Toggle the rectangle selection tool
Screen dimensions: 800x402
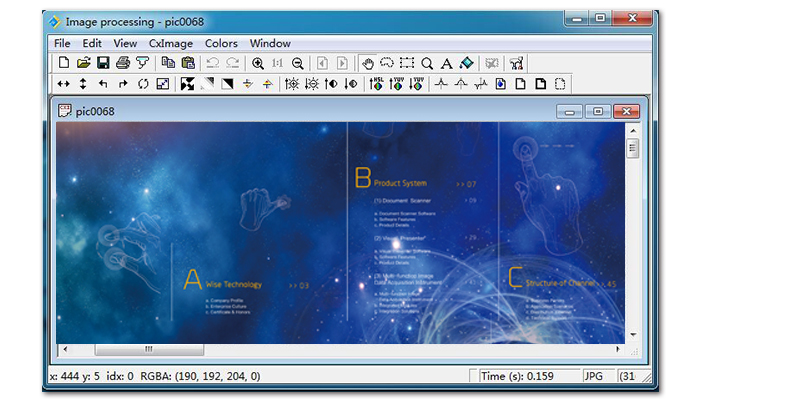pyautogui.click(x=407, y=63)
